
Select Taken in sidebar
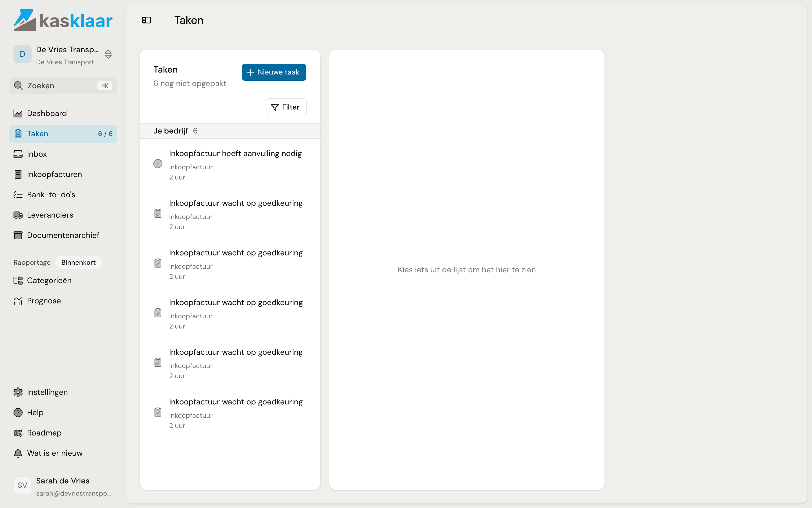coord(63,134)
